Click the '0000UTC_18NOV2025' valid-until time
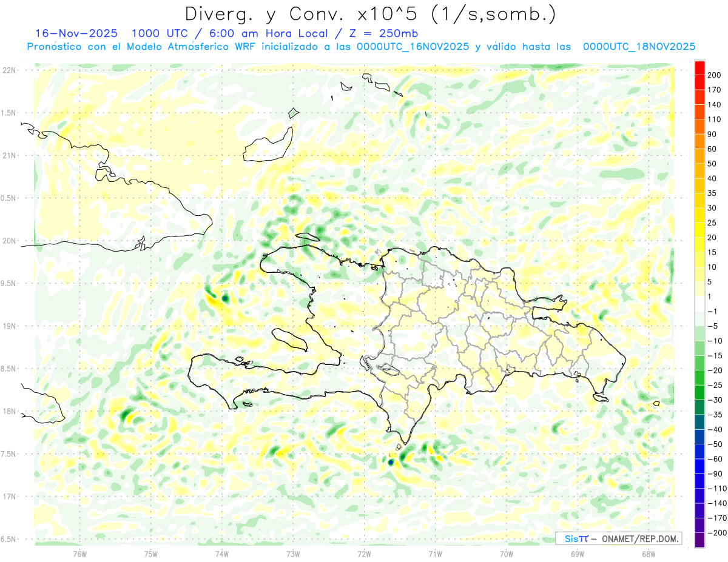 (x=639, y=47)
